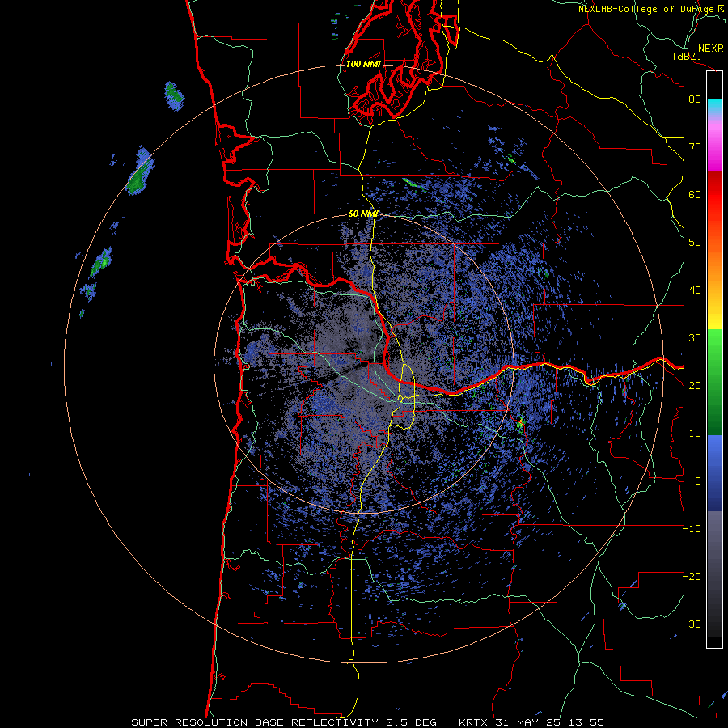Select the 60 value on the dBZ scale

(695, 194)
